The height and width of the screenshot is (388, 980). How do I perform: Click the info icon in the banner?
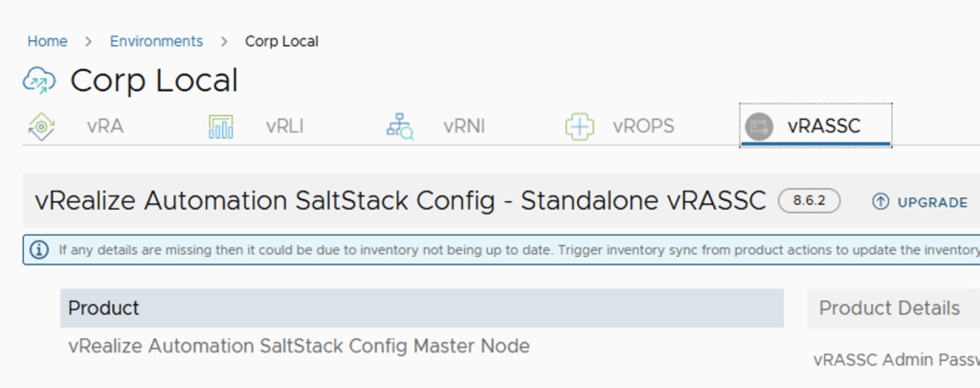click(39, 250)
